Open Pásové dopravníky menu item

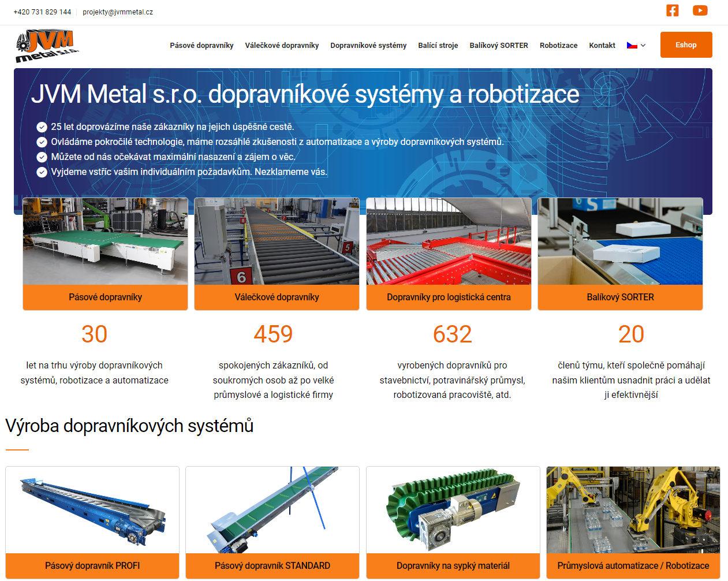coord(201,46)
